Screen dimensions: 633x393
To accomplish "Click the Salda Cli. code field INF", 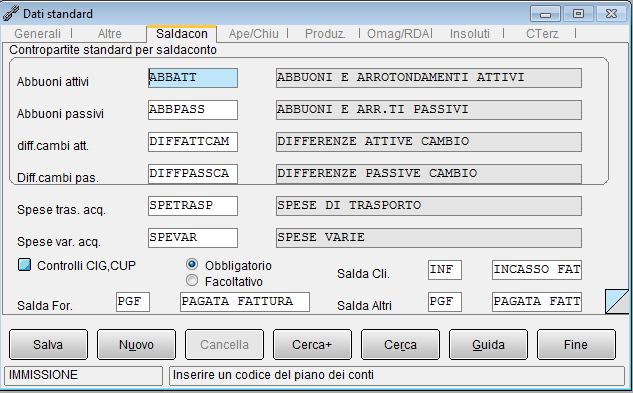I will (x=445, y=270).
